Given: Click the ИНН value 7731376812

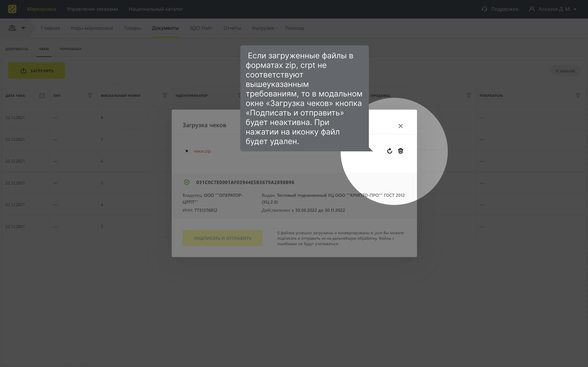Looking at the screenshot, I should click(x=206, y=210).
